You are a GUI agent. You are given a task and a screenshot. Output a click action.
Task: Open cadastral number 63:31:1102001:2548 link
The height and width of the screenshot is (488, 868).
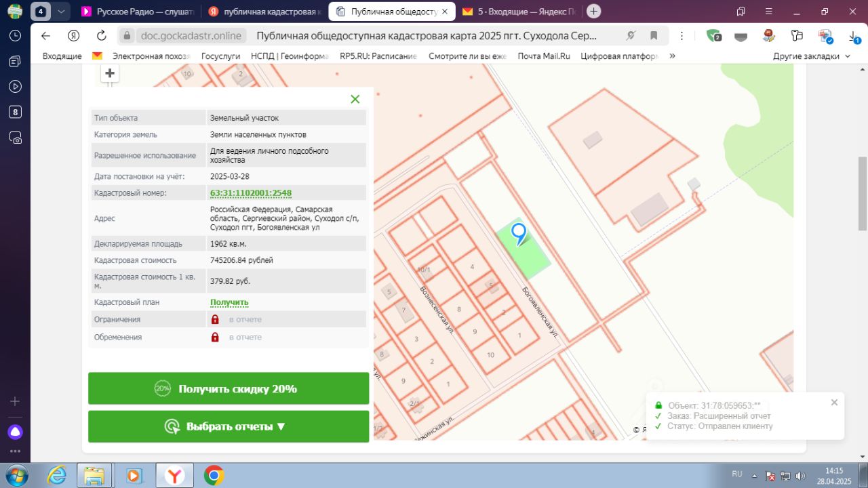click(251, 193)
